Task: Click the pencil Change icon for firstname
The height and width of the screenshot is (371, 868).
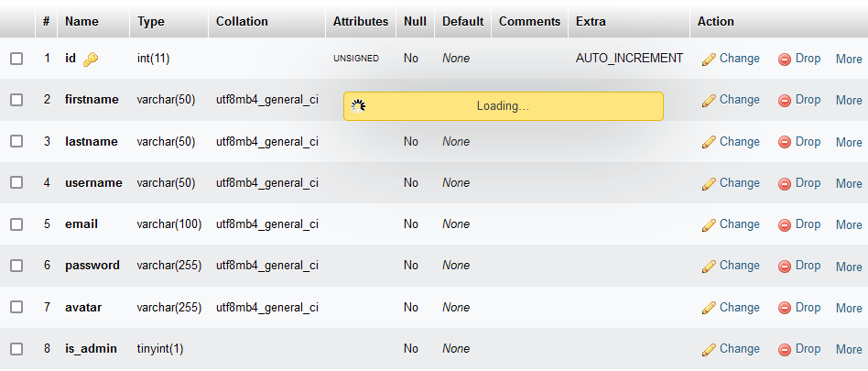Action: 709,101
